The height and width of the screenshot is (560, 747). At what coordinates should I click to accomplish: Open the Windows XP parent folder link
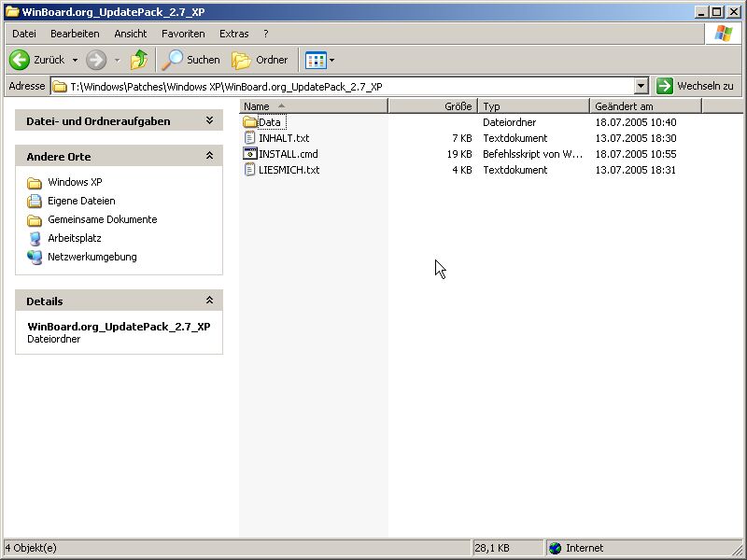pyautogui.click(x=75, y=182)
